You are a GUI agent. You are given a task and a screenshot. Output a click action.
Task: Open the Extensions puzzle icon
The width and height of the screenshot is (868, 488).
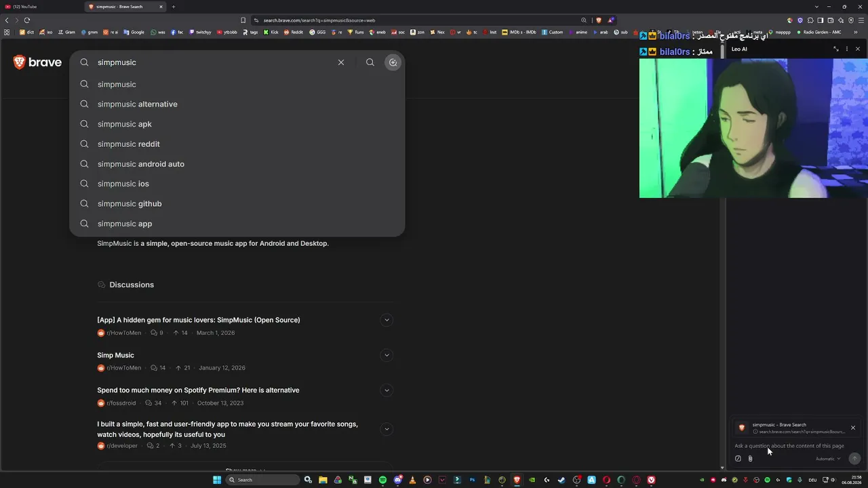click(810, 20)
